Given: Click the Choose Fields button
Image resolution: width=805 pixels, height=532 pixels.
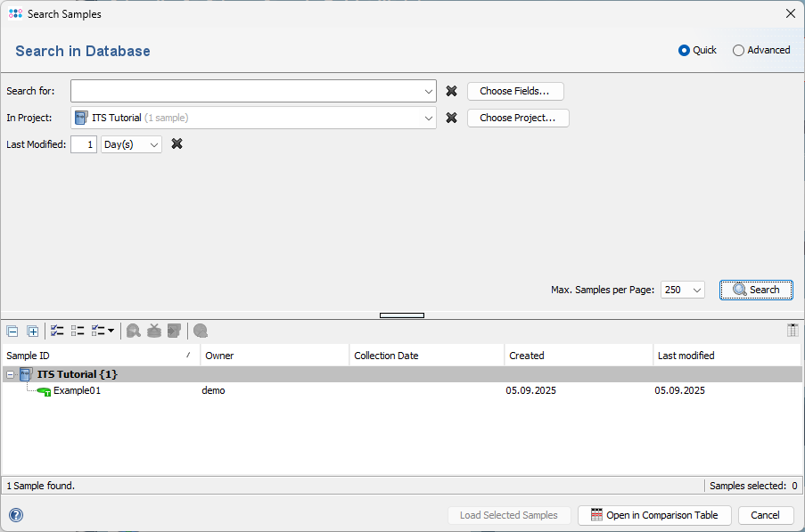Looking at the screenshot, I should tap(515, 91).
